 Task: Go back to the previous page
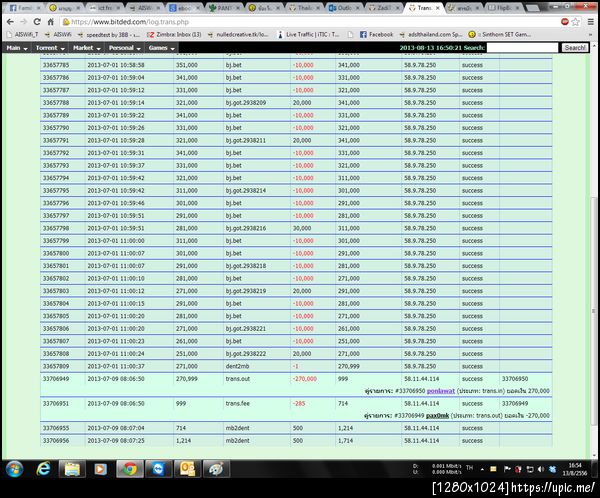point(10,22)
